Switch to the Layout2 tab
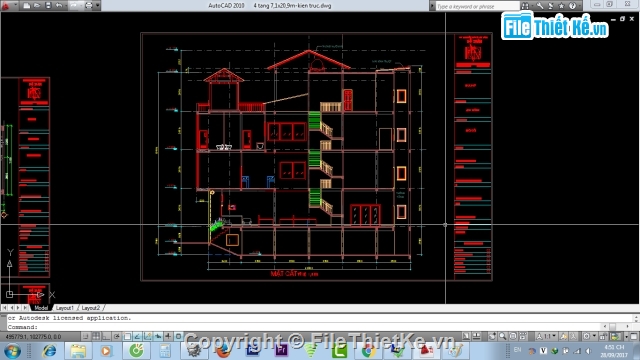 coord(91,308)
